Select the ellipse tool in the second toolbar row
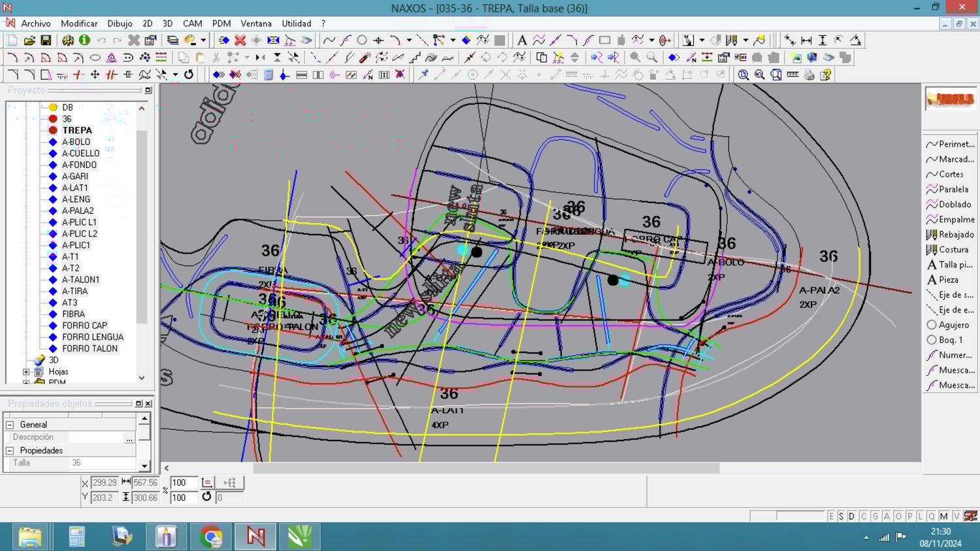The image size is (980, 551). click(95, 58)
